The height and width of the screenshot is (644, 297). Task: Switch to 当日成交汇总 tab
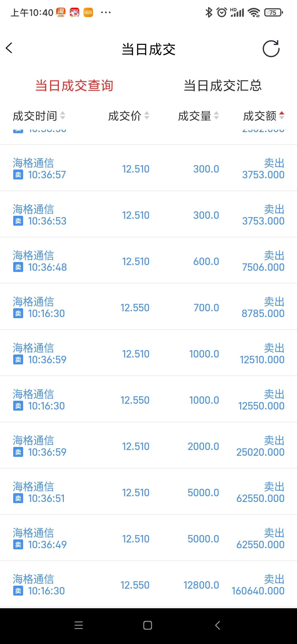[222, 86]
